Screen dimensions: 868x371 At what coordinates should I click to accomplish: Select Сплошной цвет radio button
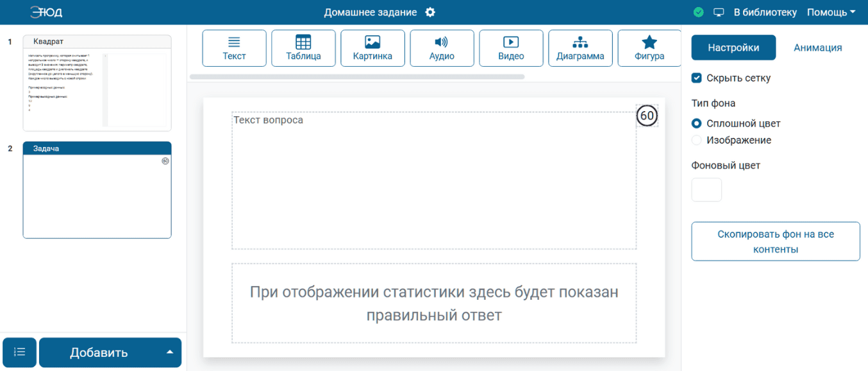696,123
